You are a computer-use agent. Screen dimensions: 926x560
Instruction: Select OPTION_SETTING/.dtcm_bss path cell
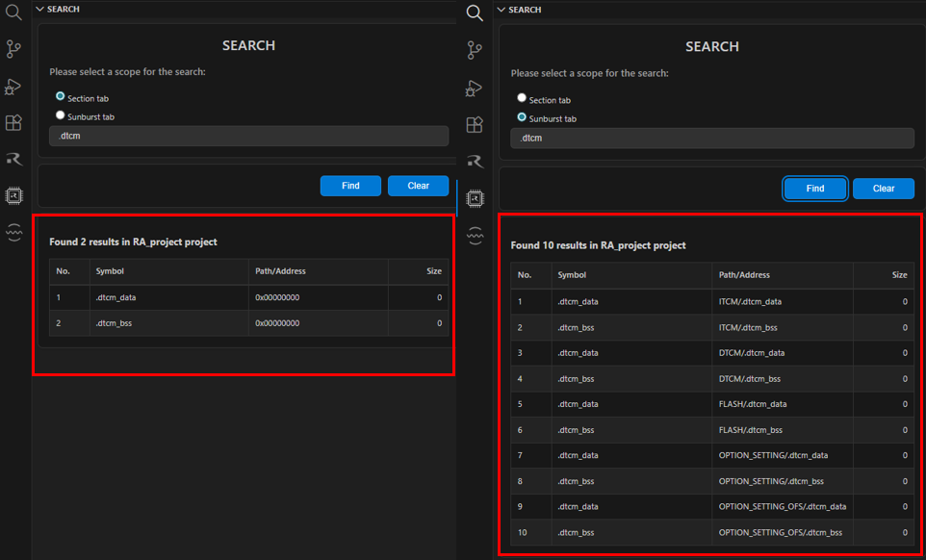[784, 481]
